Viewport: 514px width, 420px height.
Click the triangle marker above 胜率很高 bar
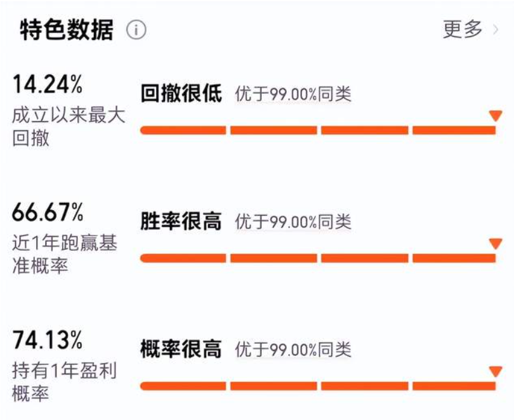pyautogui.click(x=496, y=244)
